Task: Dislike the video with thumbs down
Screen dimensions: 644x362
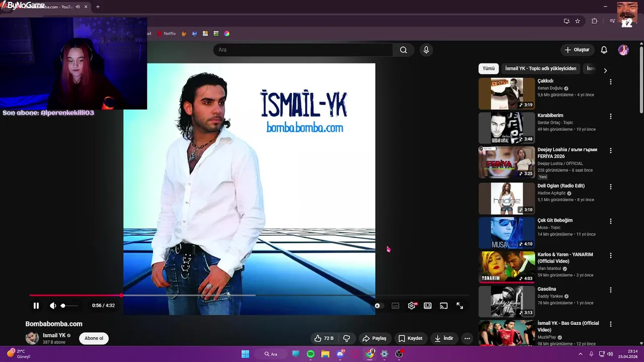Action: pyautogui.click(x=347, y=338)
